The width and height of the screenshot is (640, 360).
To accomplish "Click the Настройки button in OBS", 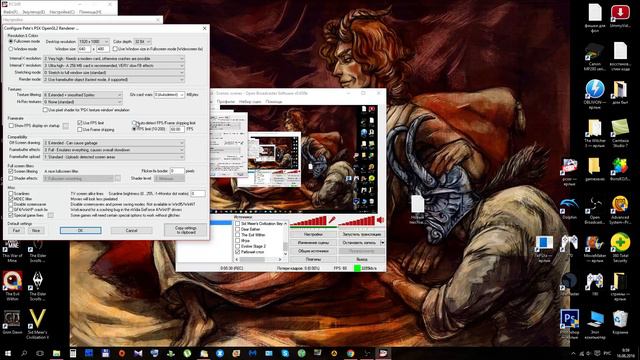I will pos(313,235).
